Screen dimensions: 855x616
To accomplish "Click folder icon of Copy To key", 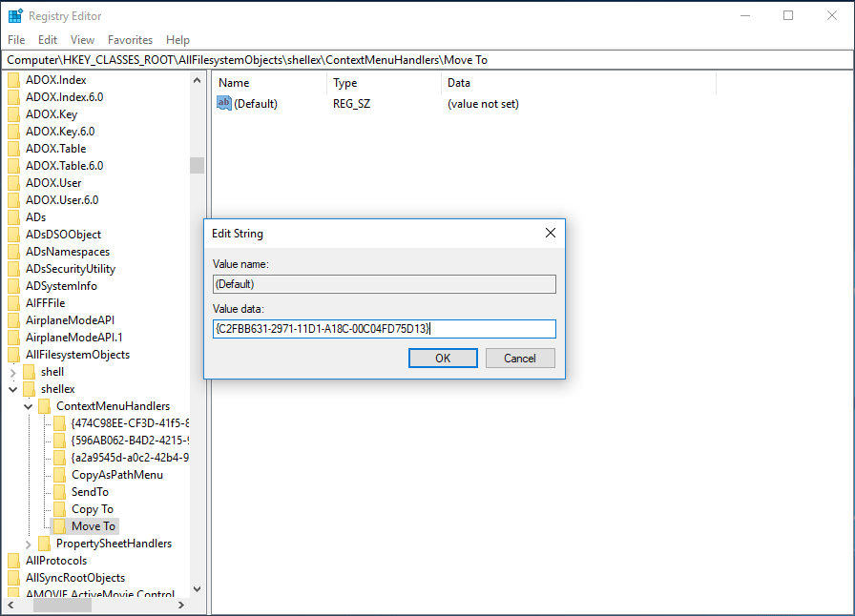I will coord(60,509).
